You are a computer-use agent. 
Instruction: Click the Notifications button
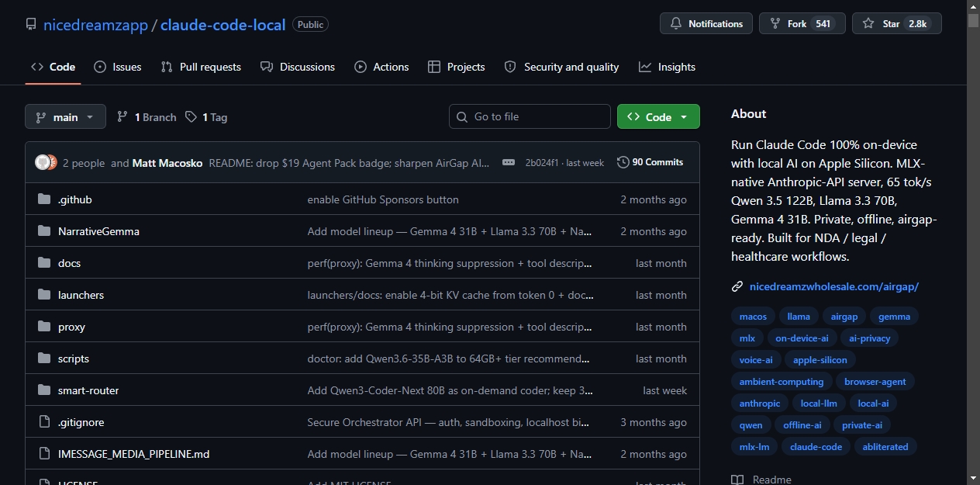click(706, 23)
